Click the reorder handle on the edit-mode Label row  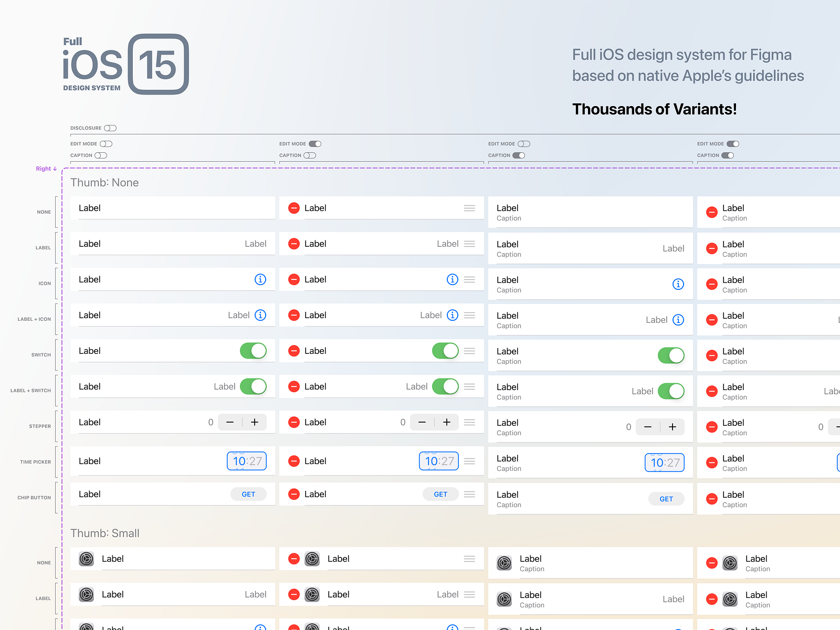pos(469,208)
